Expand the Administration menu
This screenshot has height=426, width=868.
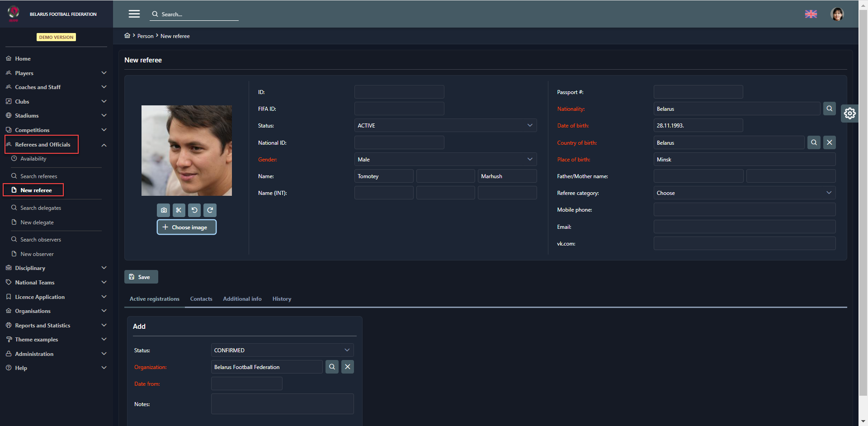click(56, 354)
